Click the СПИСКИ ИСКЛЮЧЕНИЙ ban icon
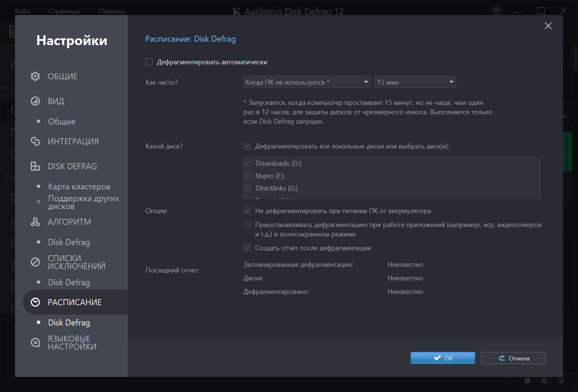Screen dimensions: 578x392 35,262
